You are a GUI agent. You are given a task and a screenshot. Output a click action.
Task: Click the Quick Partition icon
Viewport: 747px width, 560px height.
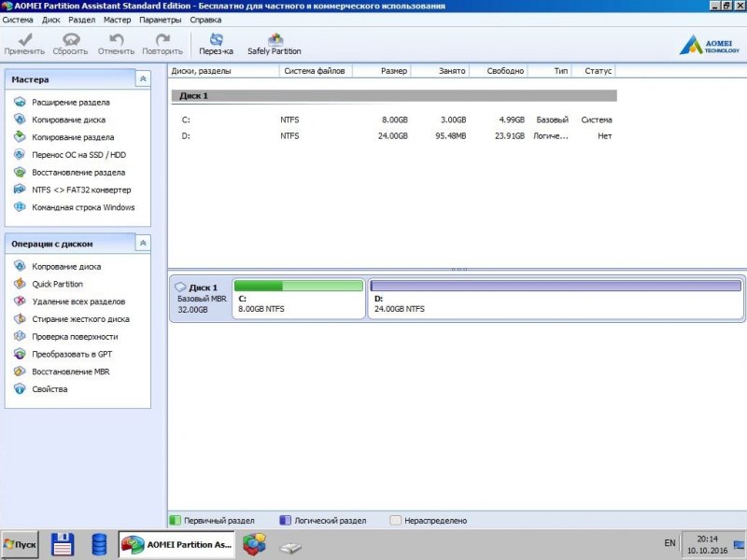20,284
